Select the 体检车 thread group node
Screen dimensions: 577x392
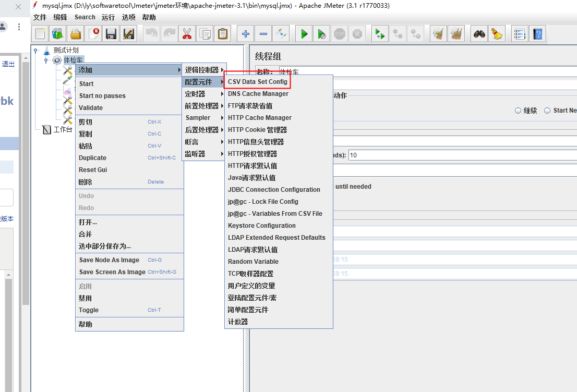pyautogui.click(x=73, y=60)
